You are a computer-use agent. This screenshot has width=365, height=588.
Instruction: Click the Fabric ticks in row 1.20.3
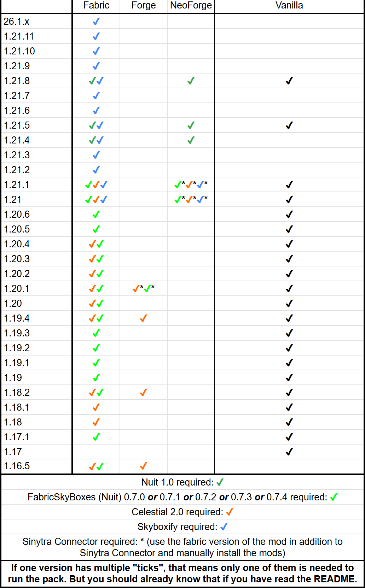tap(96, 259)
